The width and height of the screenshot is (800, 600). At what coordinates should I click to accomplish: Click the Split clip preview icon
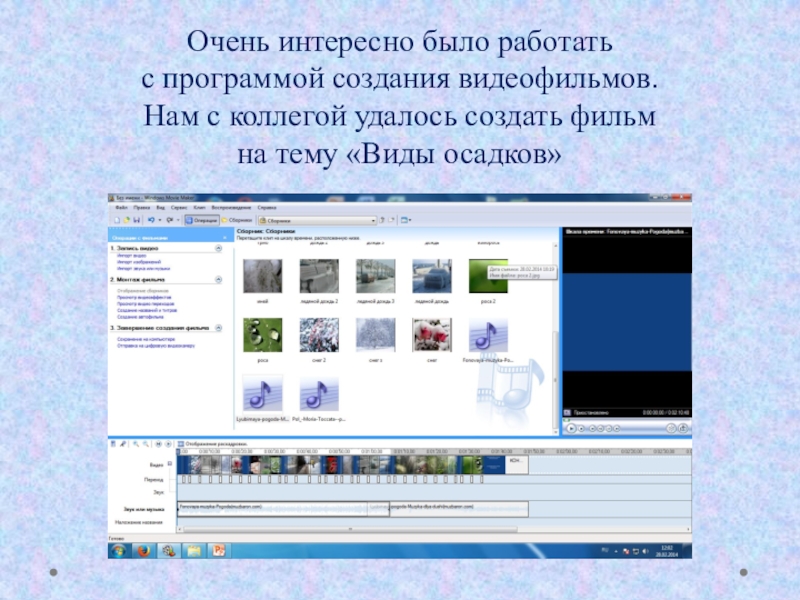671,429
